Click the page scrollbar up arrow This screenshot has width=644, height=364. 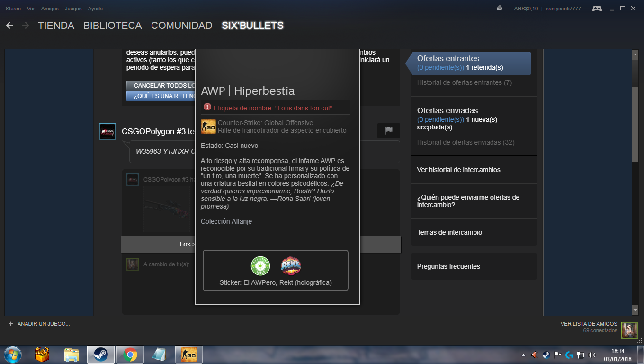tap(635, 55)
